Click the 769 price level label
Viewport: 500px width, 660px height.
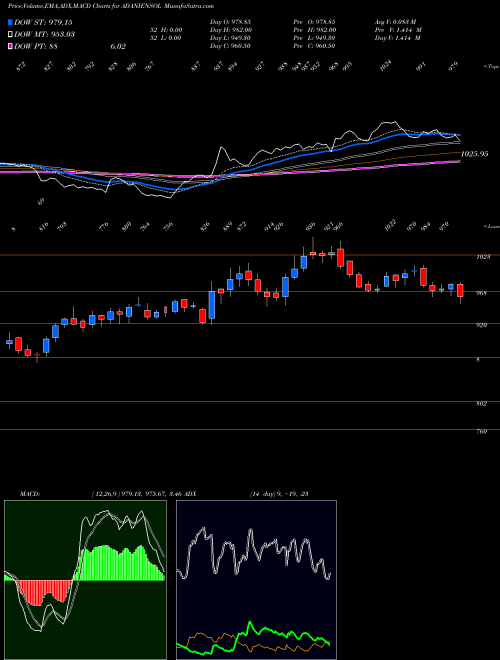click(x=481, y=431)
